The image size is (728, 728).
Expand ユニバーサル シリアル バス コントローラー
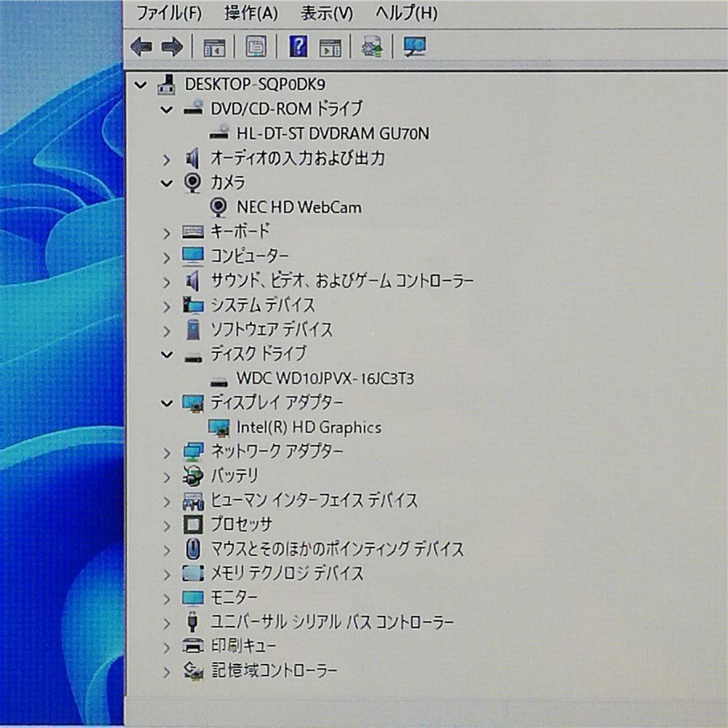click(x=166, y=624)
